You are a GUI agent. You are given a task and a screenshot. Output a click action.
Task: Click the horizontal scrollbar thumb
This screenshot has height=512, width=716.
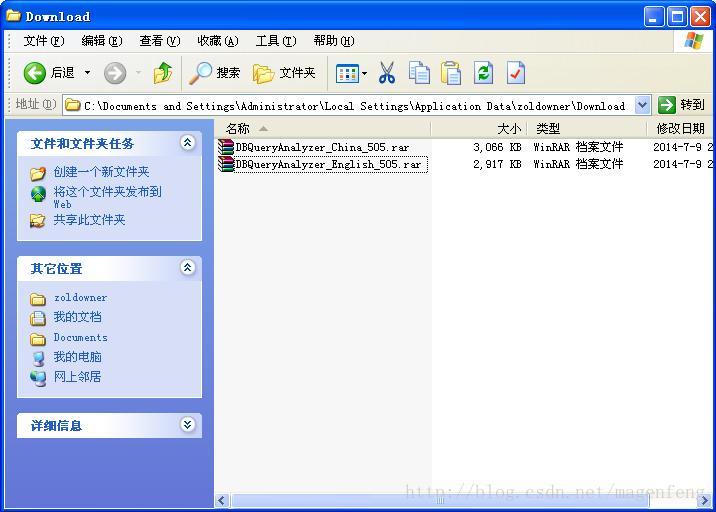(440, 501)
